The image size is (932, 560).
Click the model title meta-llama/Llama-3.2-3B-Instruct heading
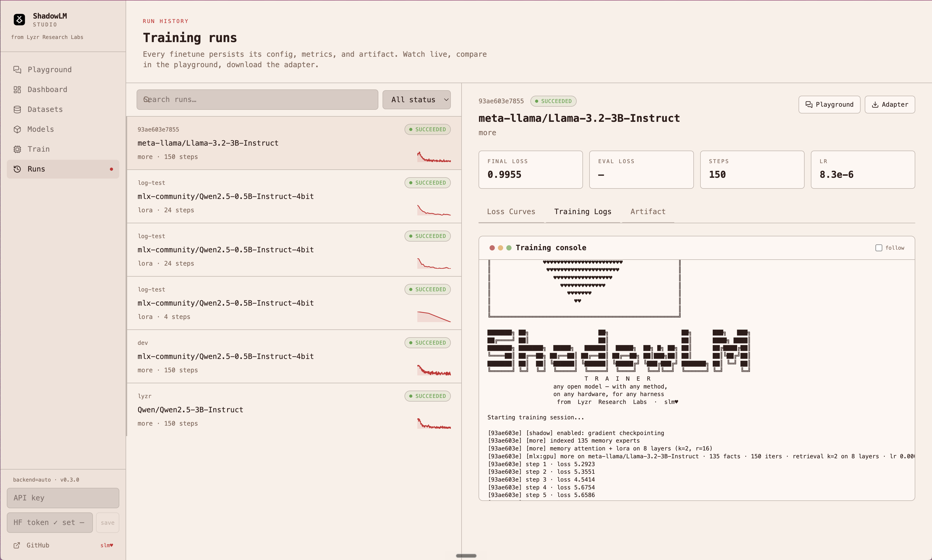pos(579,118)
